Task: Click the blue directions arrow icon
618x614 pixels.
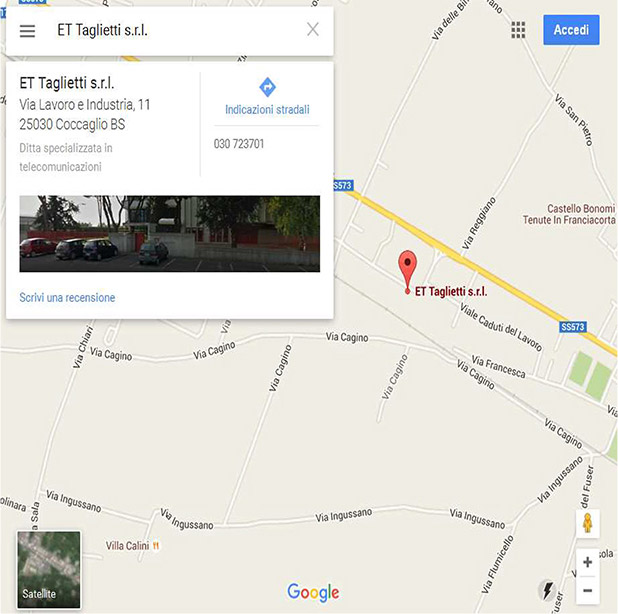Action: [267, 87]
